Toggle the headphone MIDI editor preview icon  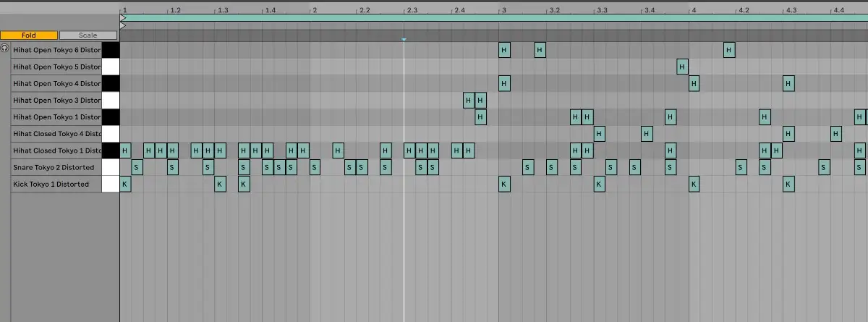[x=5, y=48]
